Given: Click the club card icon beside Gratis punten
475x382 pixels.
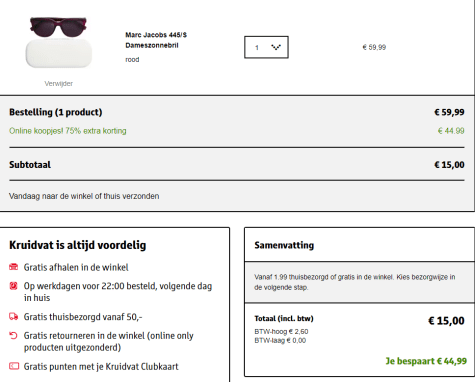Looking at the screenshot, I should (x=14, y=366).
